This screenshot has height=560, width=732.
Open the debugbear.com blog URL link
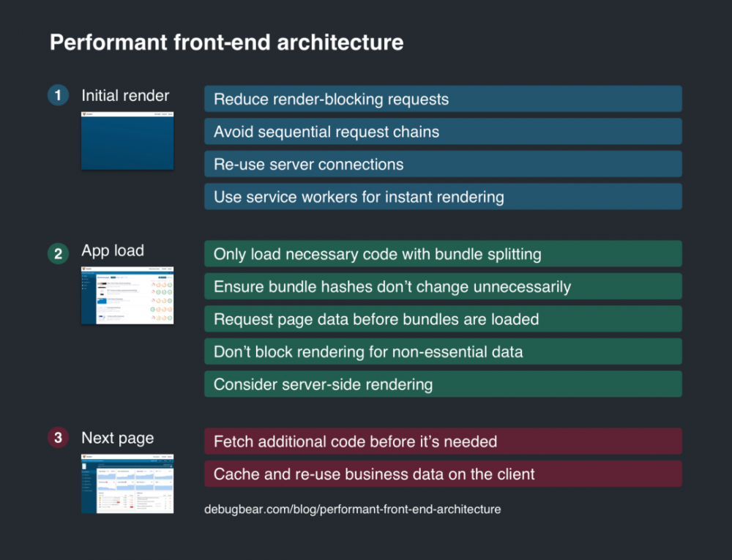click(x=353, y=509)
